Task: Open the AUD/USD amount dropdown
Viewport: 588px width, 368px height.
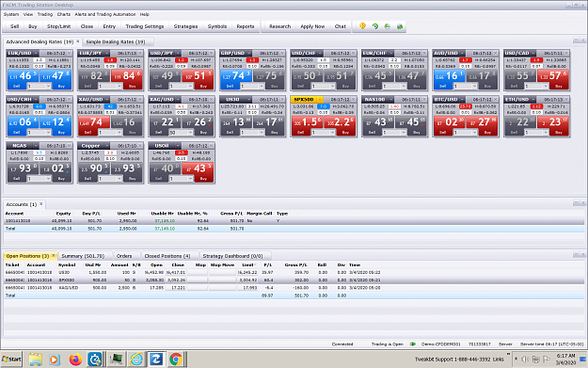Action: tap(475, 87)
